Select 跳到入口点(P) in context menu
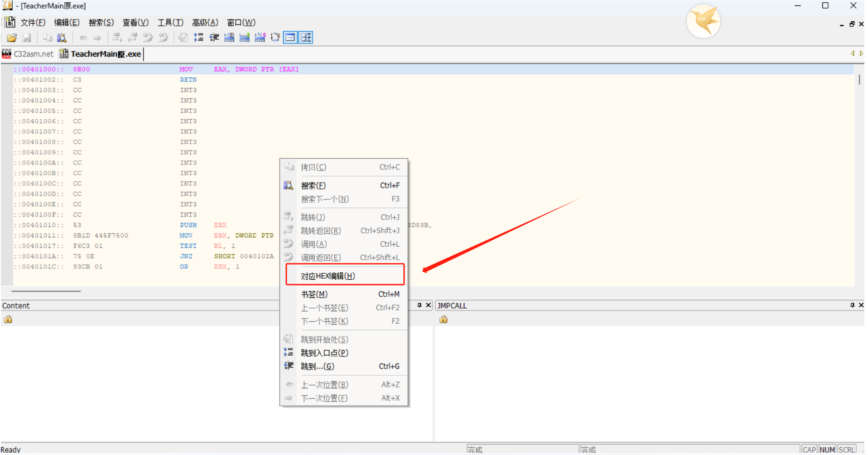The width and height of the screenshot is (868, 455). coord(324,353)
